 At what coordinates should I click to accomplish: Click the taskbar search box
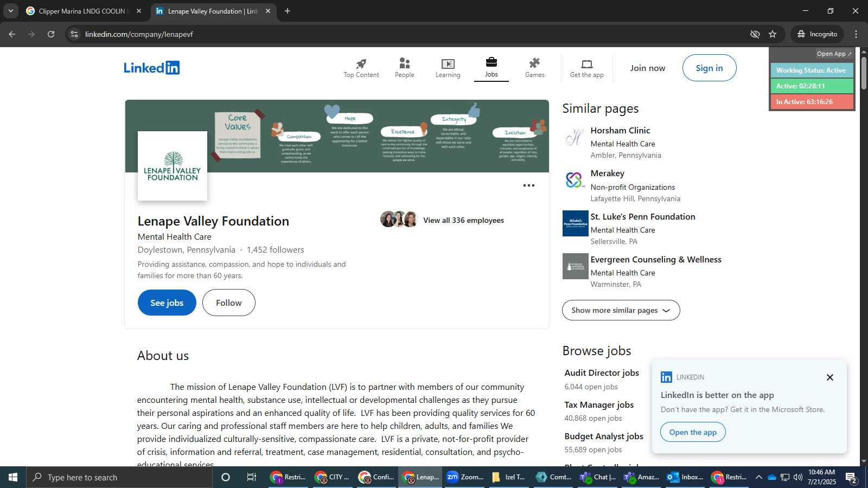(x=119, y=477)
